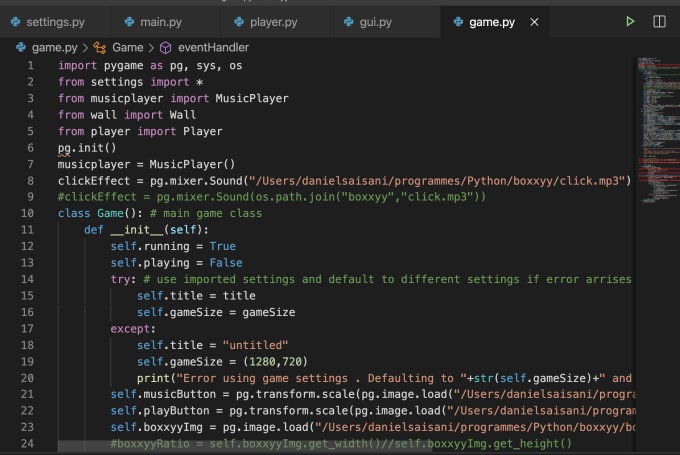Place cursor on 'import pygame as pg, sys, os'
The width and height of the screenshot is (680, 455).
click(x=150, y=65)
